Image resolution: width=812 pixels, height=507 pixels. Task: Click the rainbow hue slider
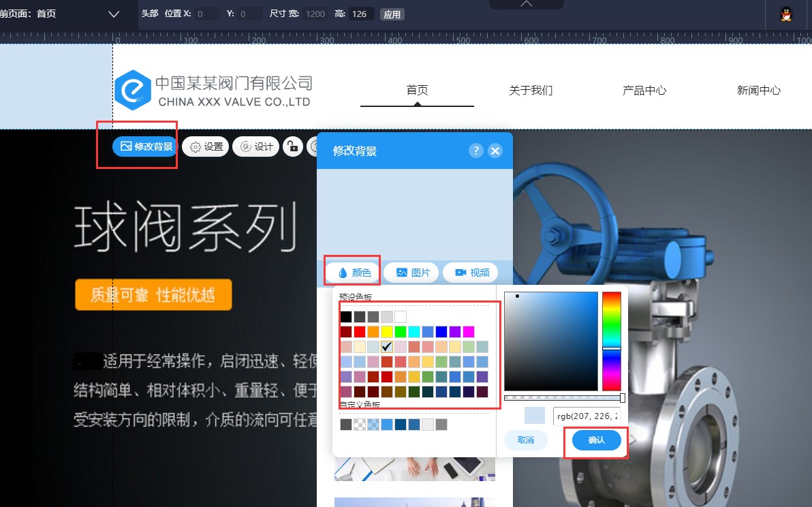click(x=611, y=341)
